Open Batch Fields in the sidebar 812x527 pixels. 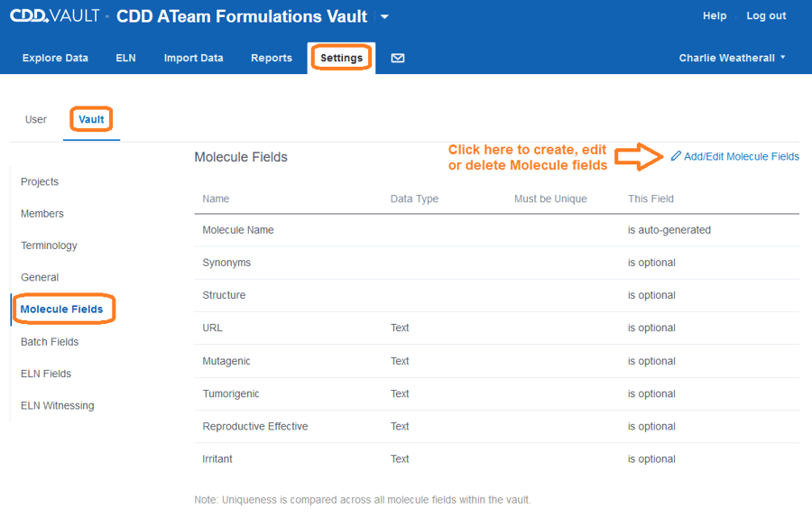[50, 342]
